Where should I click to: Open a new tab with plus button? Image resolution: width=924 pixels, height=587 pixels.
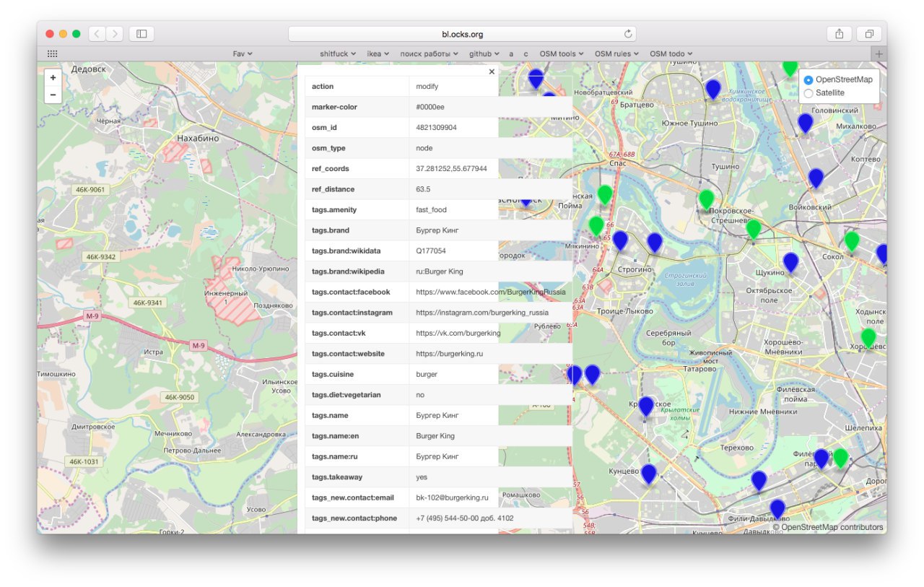tap(879, 54)
